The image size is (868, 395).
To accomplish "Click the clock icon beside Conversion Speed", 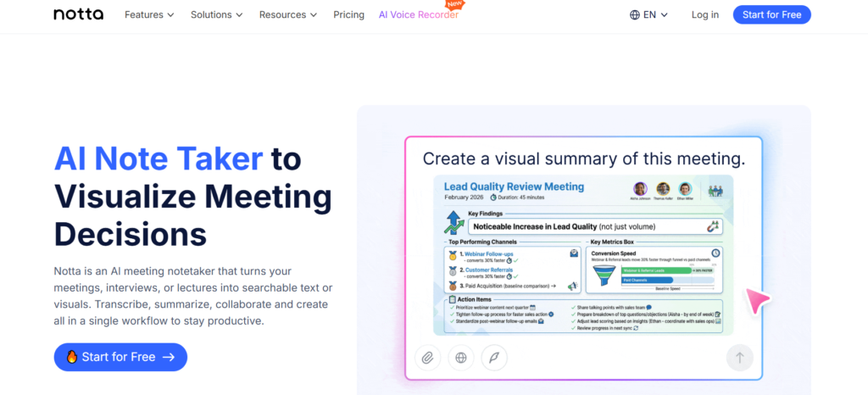I will click(715, 253).
